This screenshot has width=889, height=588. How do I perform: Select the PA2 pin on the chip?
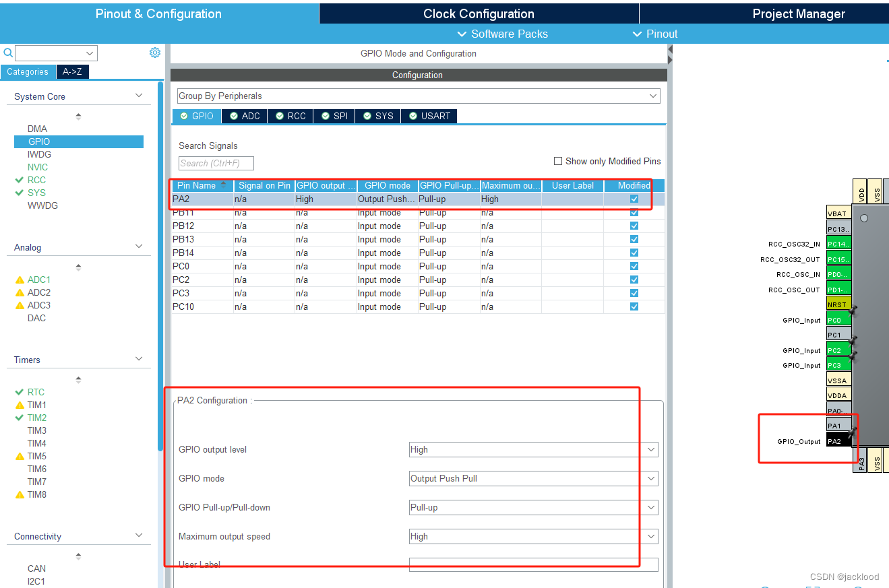point(838,441)
